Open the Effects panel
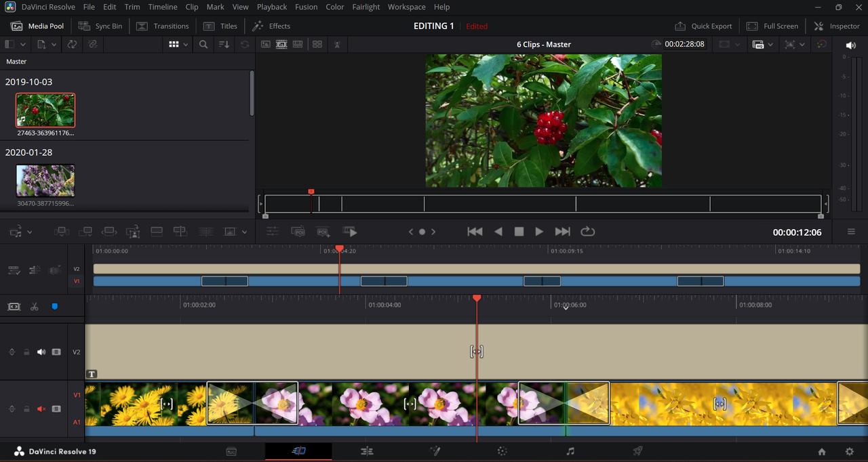Screen dimensions: 868x462 click(271, 26)
